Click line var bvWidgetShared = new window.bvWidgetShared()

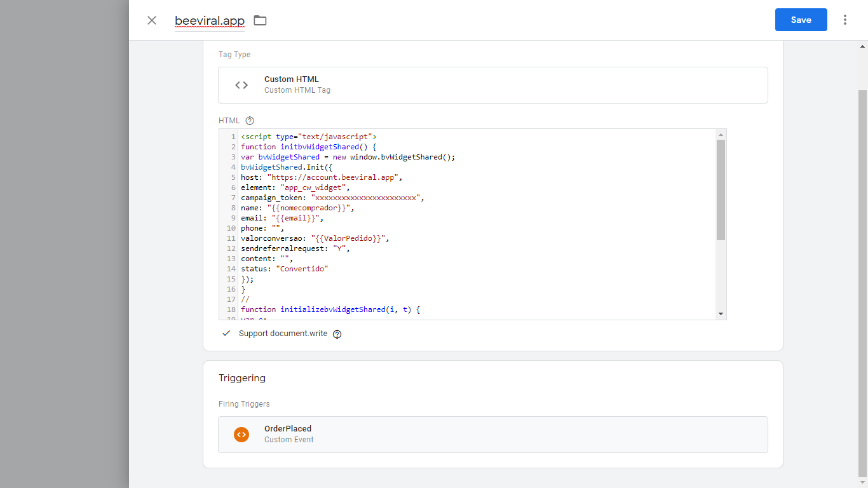click(x=348, y=157)
